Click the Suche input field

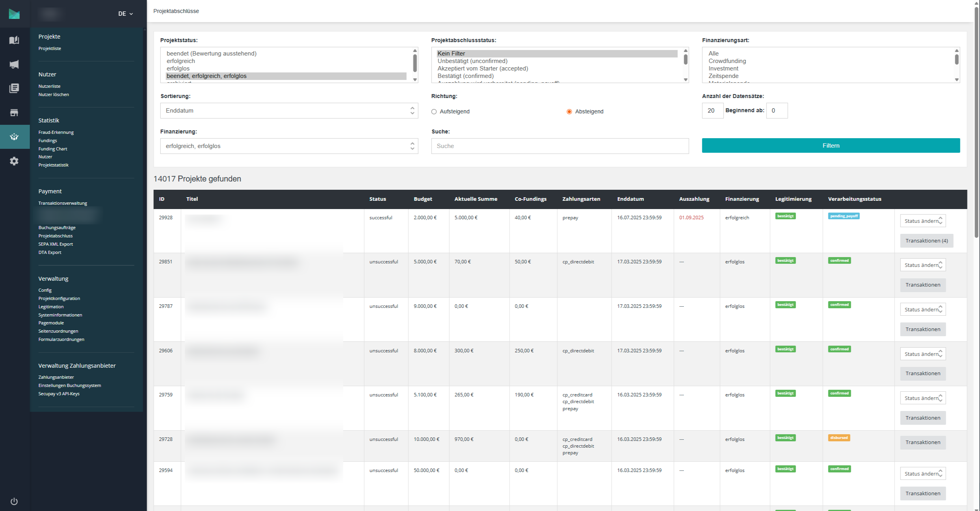[x=560, y=146]
